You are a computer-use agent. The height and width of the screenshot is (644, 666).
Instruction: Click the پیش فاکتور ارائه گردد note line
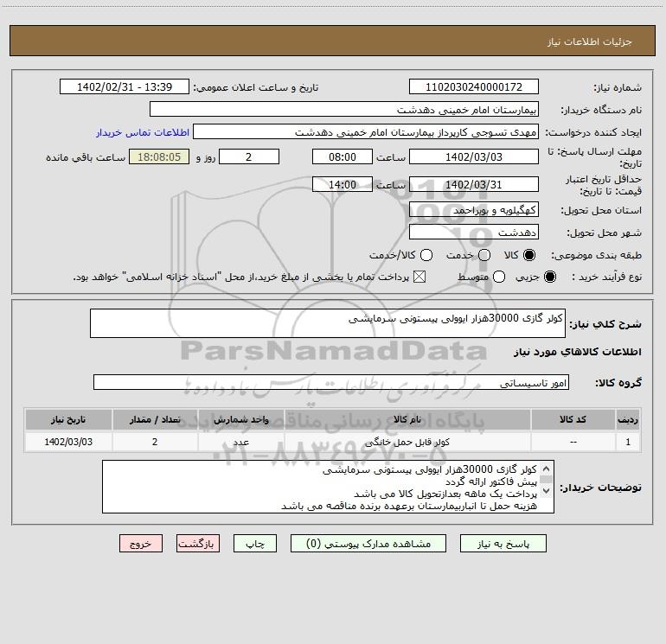(491, 481)
